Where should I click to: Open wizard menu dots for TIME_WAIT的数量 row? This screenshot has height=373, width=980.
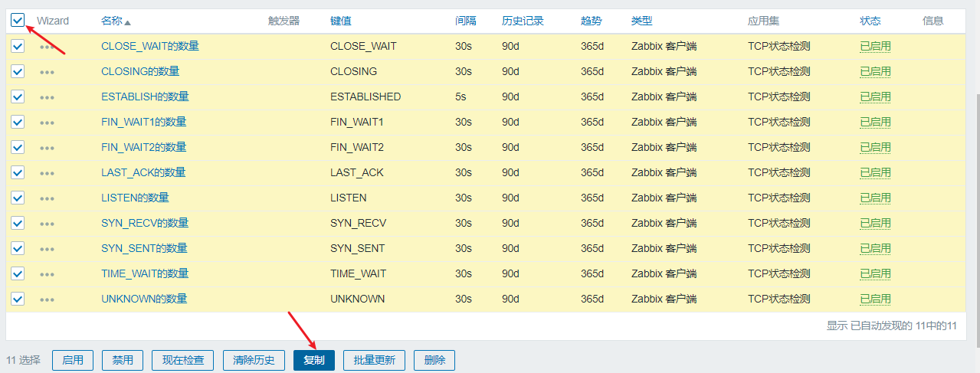tap(47, 274)
